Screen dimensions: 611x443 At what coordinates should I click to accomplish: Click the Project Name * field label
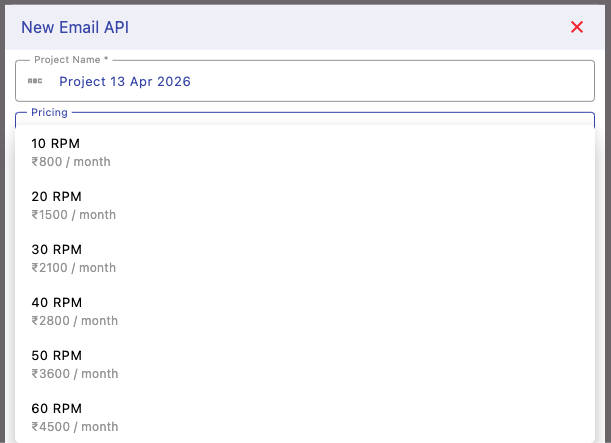pos(71,60)
